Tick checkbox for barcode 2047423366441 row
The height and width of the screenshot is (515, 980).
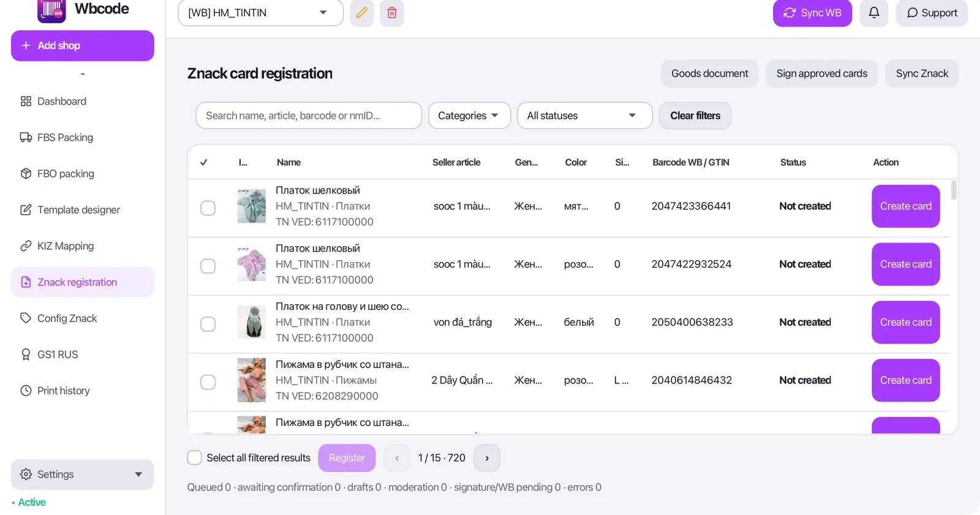pos(208,208)
